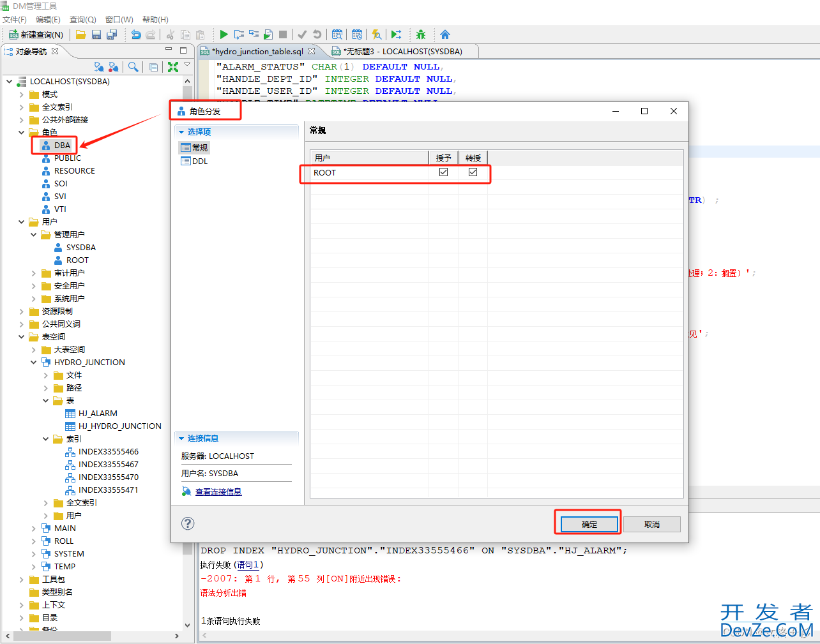The width and height of the screenshot is (820, 644).
Task: Select the SYSDBA user under 管理用户
Action: pyautogui.click(x=80, y=248)
